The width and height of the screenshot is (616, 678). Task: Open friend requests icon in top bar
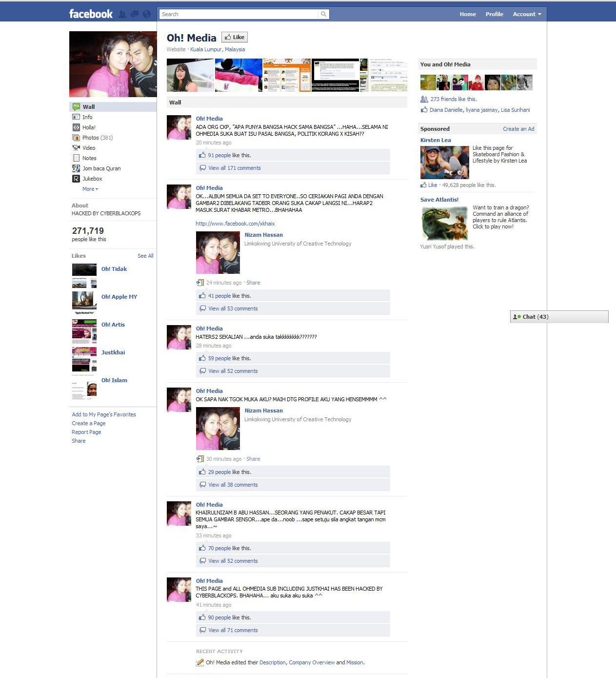[122, 14]
